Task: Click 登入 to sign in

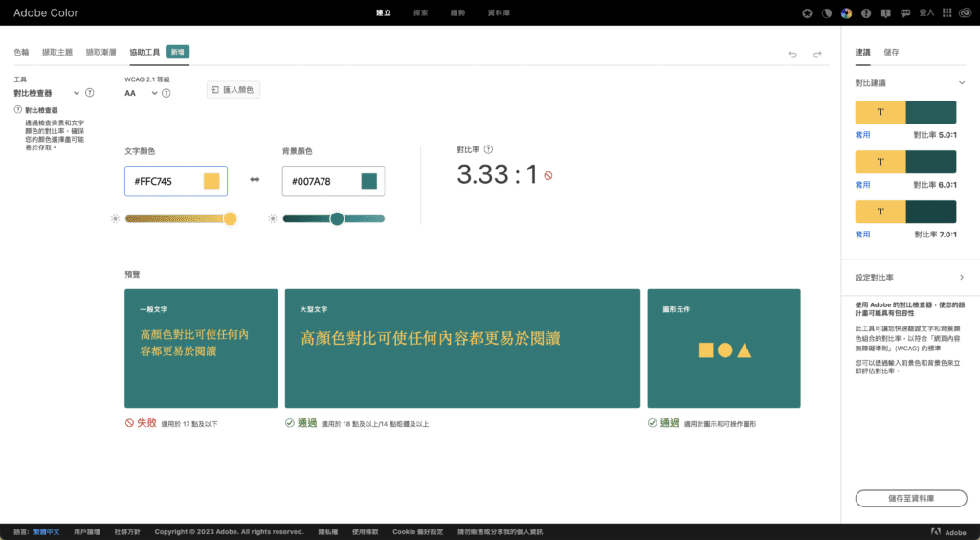Action: [x=926, y=12]
